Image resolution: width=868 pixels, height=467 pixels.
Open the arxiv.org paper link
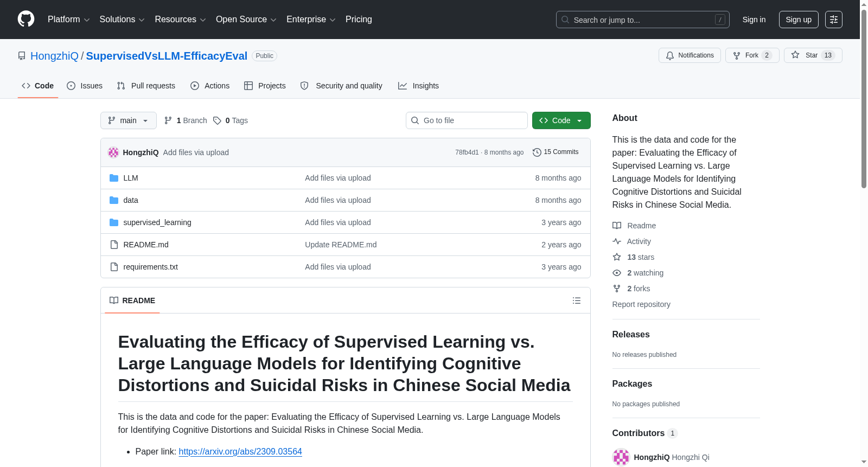click(240, 451)
